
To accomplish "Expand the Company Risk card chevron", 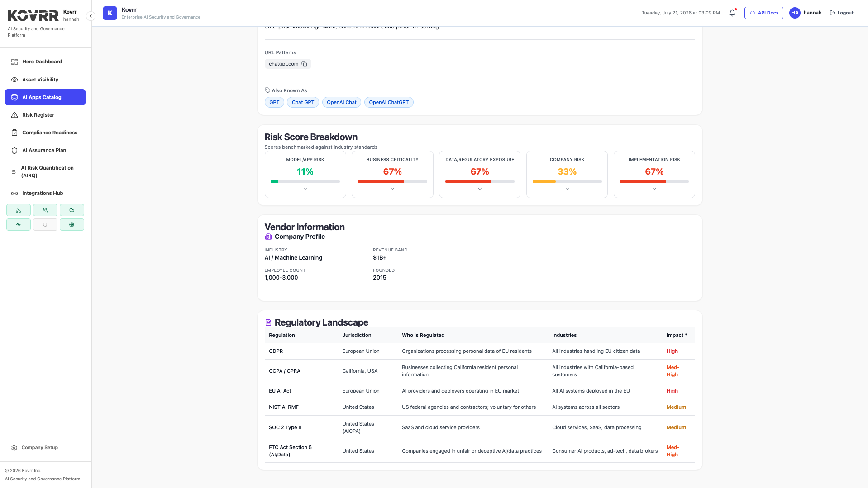I will 567,189.
